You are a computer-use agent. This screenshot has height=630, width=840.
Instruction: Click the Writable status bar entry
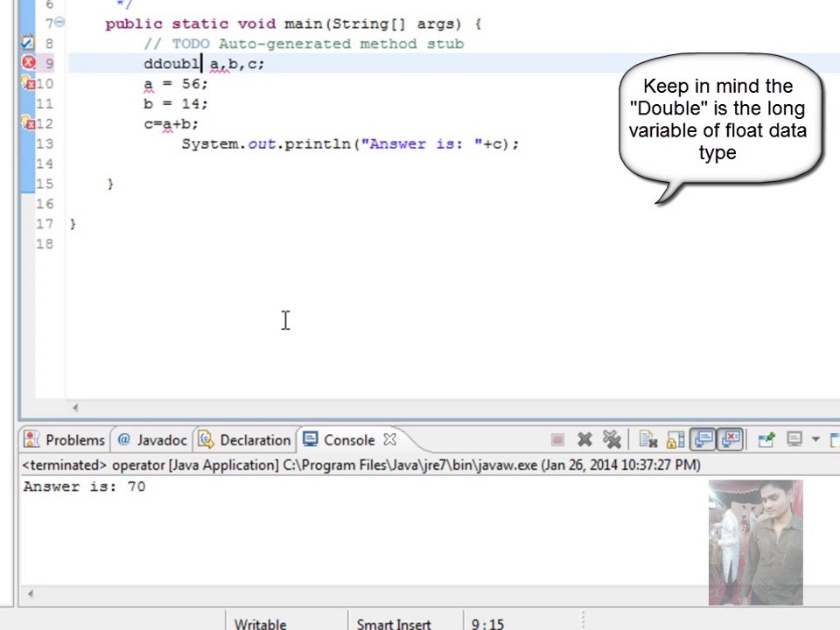[x=261, y=624]
